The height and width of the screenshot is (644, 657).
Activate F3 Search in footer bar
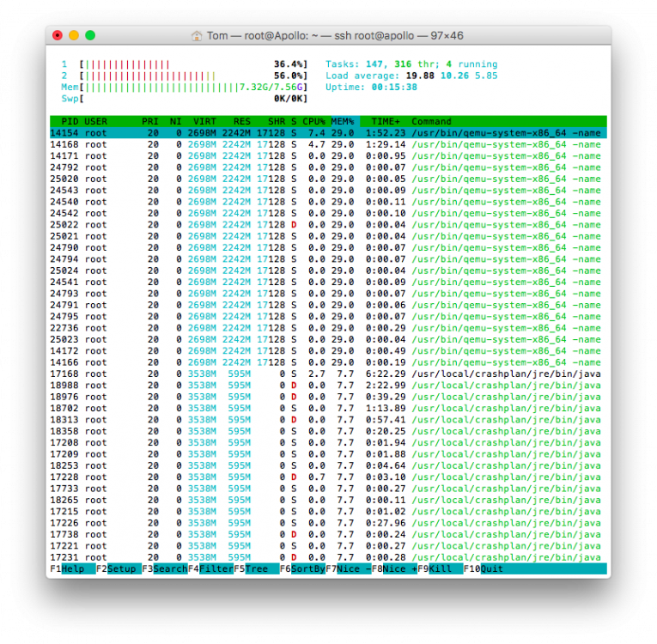pyautogui.click(x=165, y=568)
